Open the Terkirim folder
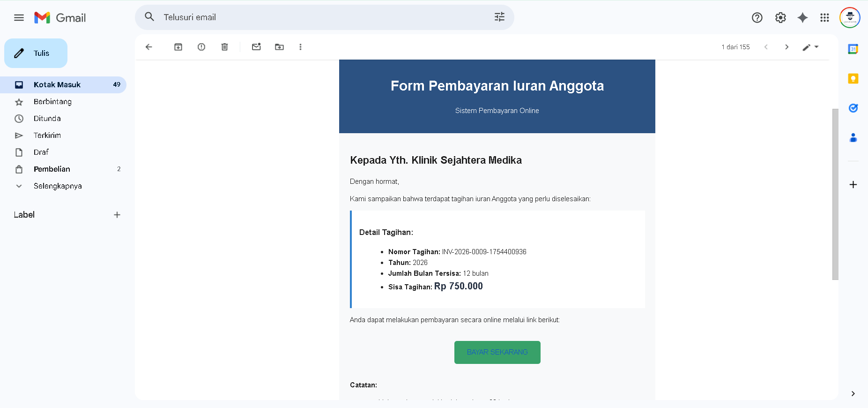868x408 pixels. coord(47,136)
